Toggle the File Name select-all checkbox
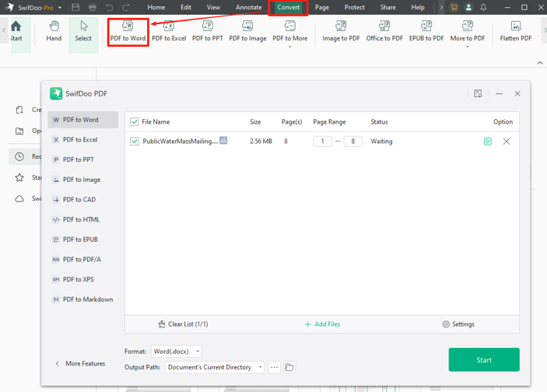This screenshot has width=547, height=392. [135, 121]
